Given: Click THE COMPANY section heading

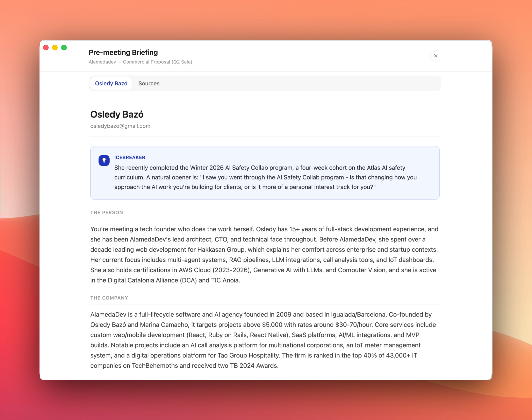Looking at the screenshot, I should [x=109, y=298].
